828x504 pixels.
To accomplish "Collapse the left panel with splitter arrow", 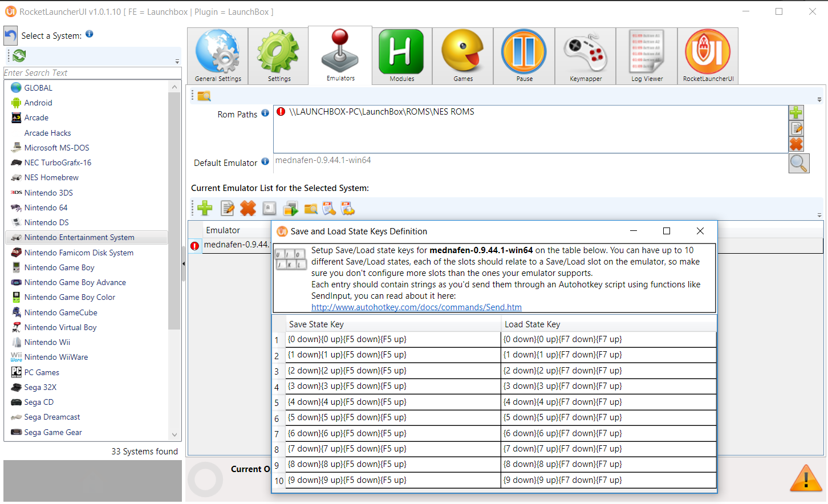I will (183, 264).
